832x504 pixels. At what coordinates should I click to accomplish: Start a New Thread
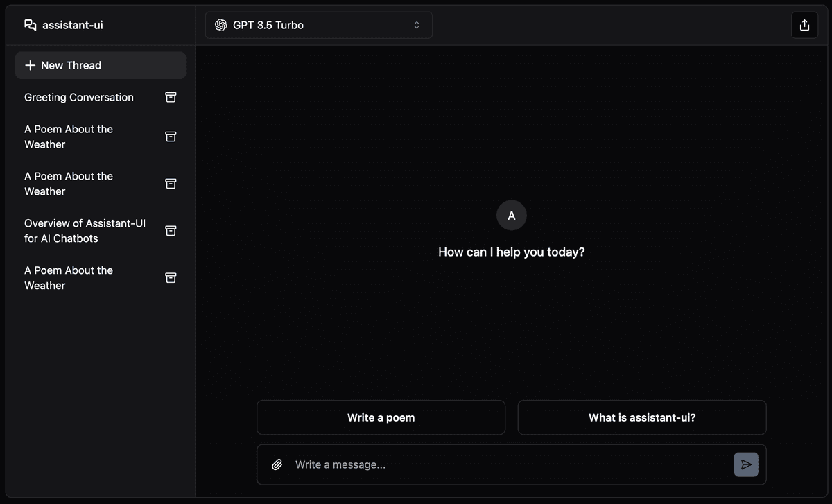(x=101, y=65)
